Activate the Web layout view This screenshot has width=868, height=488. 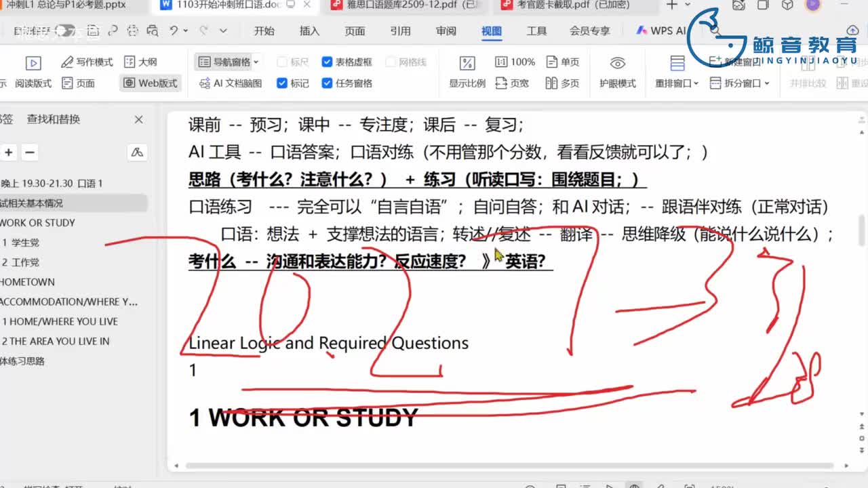(x=150, y=83)
